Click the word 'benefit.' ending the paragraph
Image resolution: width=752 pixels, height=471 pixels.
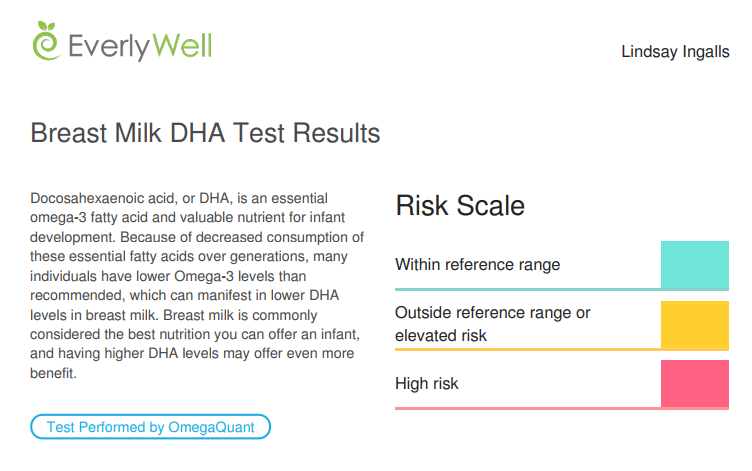pyautogui.click(x=53, y=373)
